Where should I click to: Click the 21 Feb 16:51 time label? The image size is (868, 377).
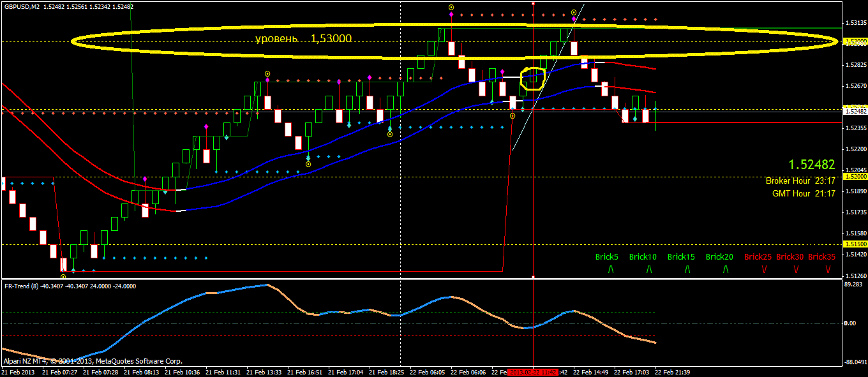(305, 372)
